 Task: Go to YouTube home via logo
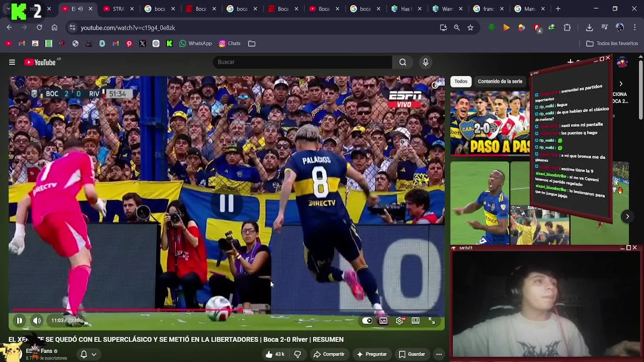click(x=40, y=62)
